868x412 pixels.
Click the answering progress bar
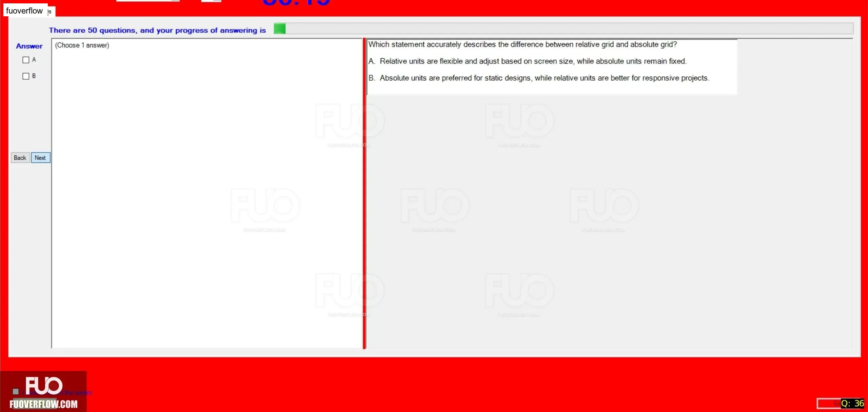click(x=563, y=29)
